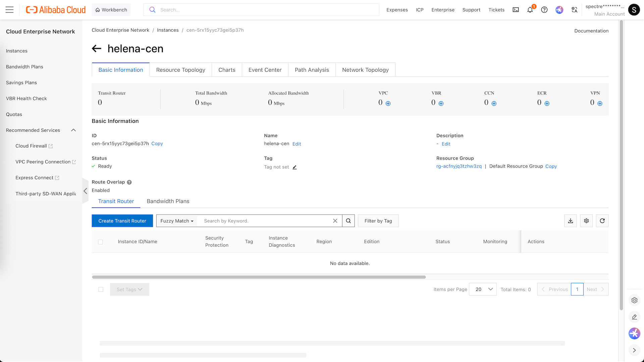Tick the checkbox beside Set Tags

[101, 289]
